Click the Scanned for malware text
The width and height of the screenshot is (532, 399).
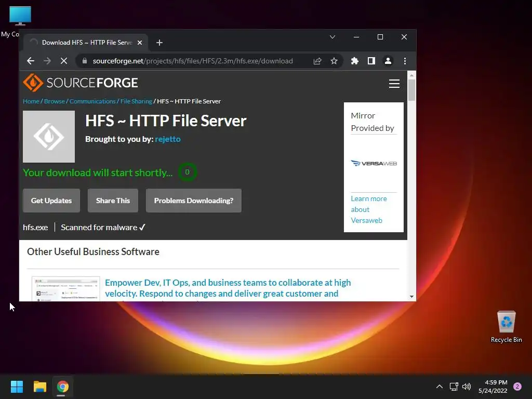pyautogui.click(x=103, y=228)
